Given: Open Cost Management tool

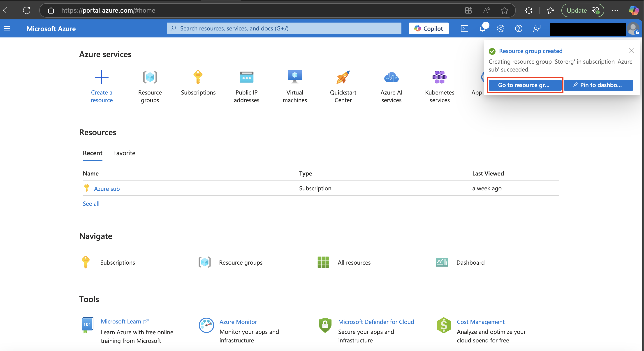Looking at the screenshot, I should coord(480,322).
